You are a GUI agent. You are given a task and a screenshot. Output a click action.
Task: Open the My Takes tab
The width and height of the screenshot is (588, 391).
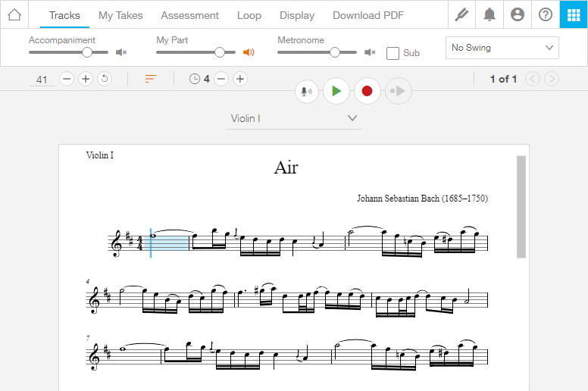click(120, 15)
